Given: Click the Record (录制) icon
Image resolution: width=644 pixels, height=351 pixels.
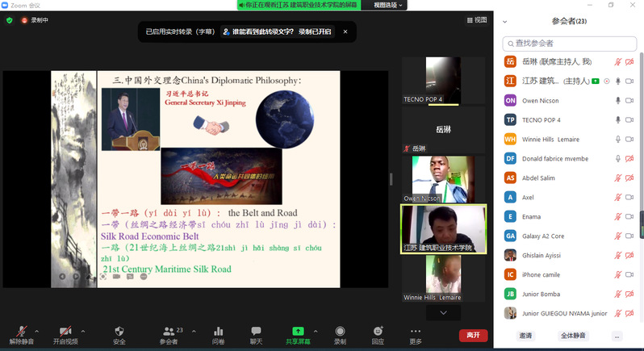Looking at the screenshot, I should 340,331.
